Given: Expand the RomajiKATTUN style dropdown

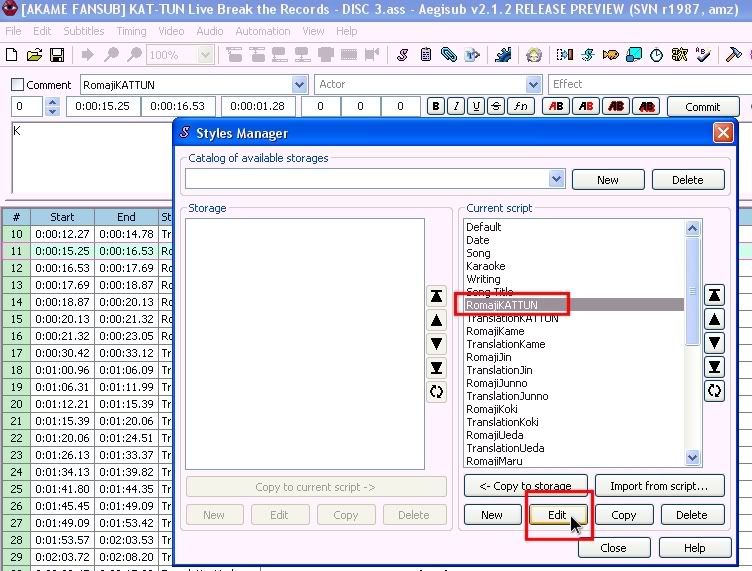Looking at the screenshot, I should pos(299,85).
